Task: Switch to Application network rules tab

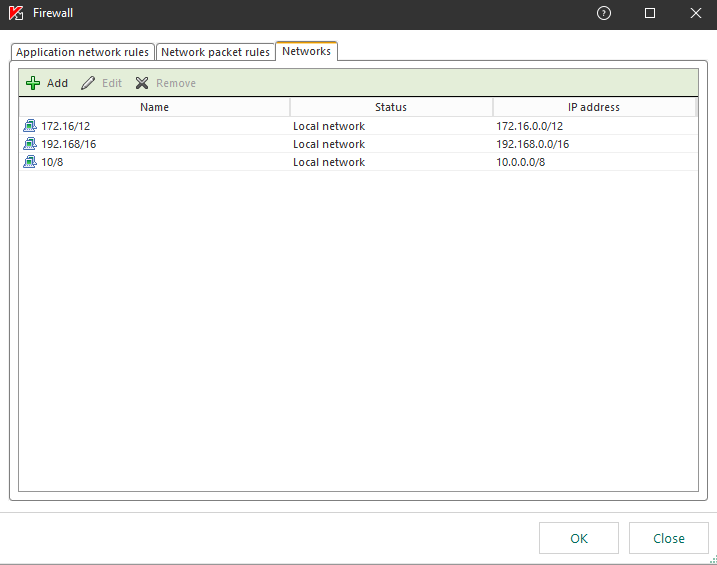Action: tap(82, 52)
